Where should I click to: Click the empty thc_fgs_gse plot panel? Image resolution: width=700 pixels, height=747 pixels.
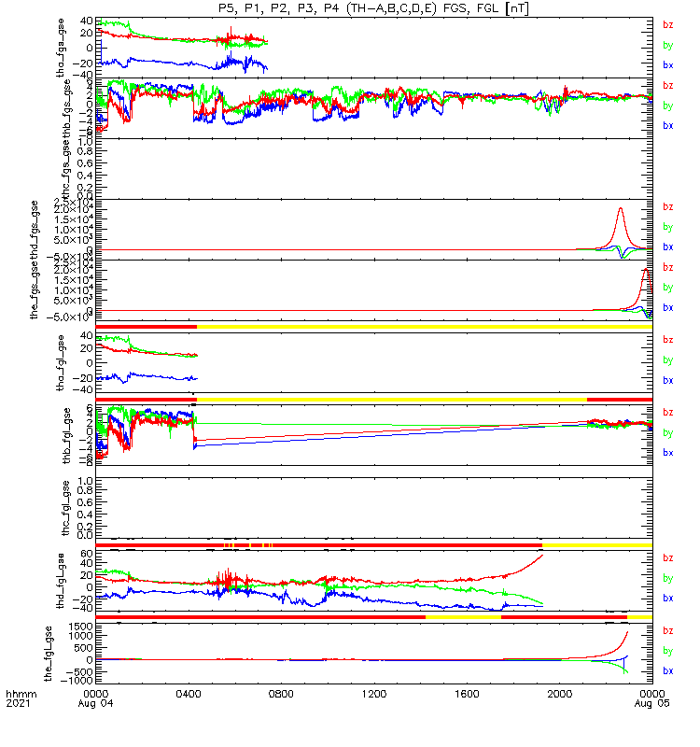(x=374, y=169)
